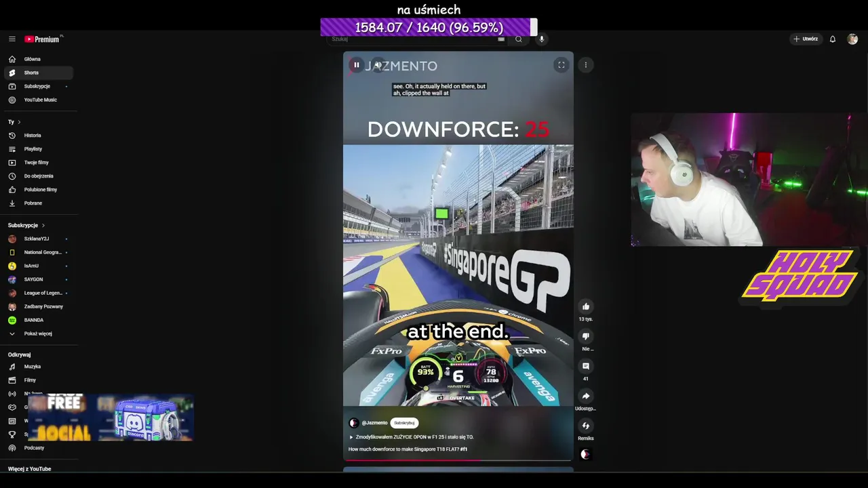Open the on-screen keyboard icon in search
Viewport: 868px width, 488px height.
[x=501, y=39]
